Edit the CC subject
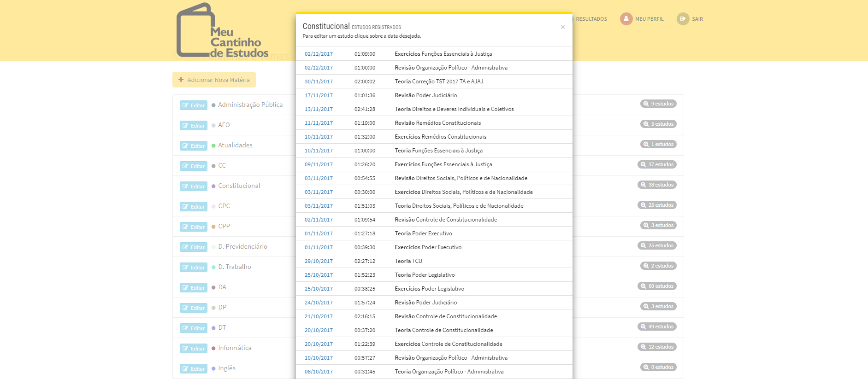This screenshot has width=868, height=379. [x=194, y=166]
